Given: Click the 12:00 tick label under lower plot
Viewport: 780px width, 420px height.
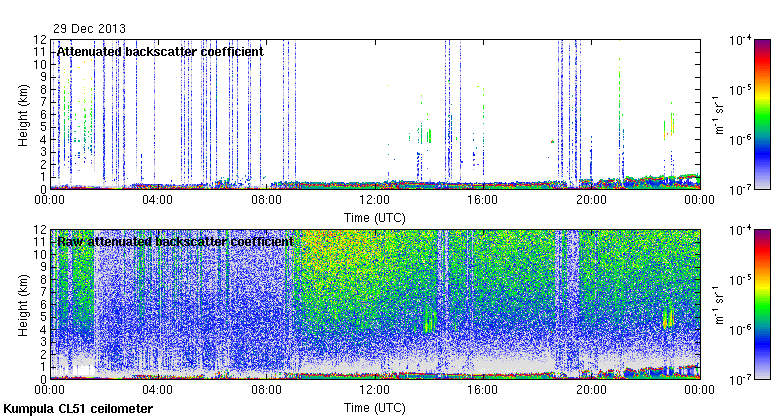Looking at the screenshot, I should click(375, 390).
